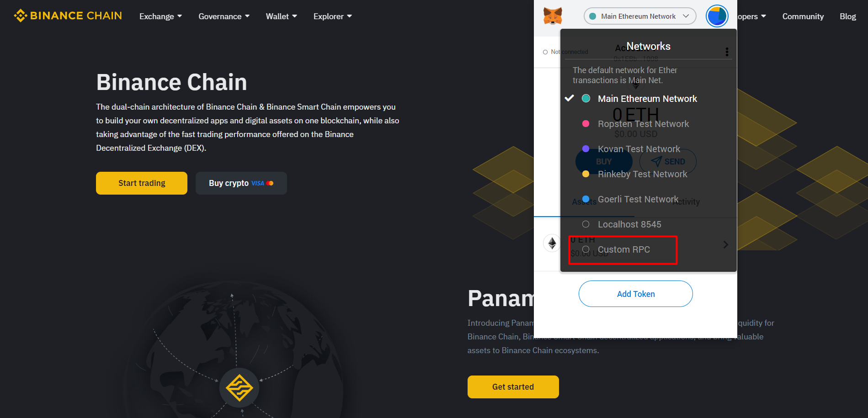
Task: Click the Start trading button
Action: tap(142, 183)
